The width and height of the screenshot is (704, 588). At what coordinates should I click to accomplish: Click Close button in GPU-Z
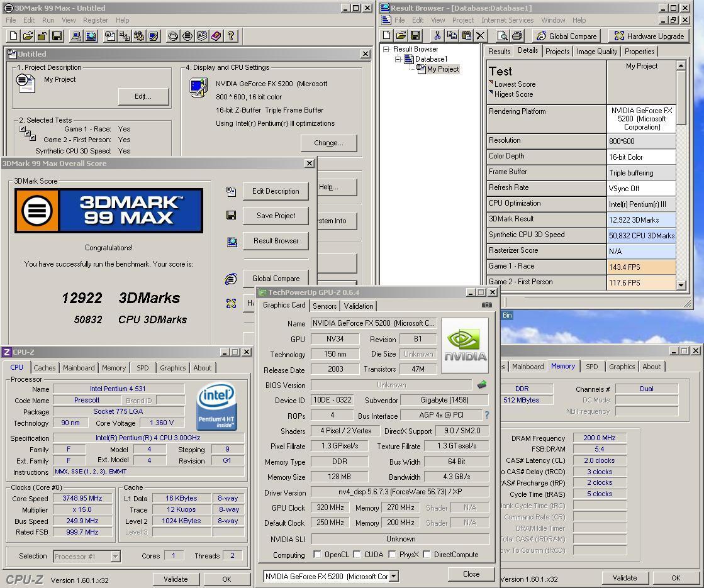(x=471, y=574)
